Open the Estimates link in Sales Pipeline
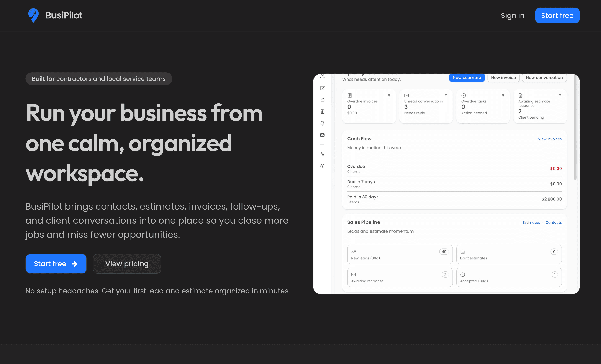This screenshot has width=601, height=364. coord(531,222)
